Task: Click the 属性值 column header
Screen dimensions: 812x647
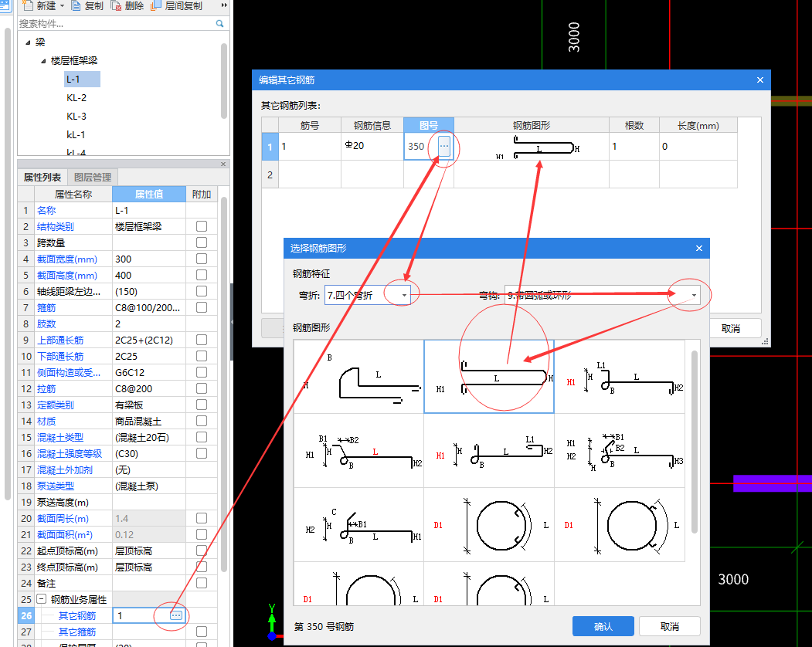Action: click(x=149, y=194)
